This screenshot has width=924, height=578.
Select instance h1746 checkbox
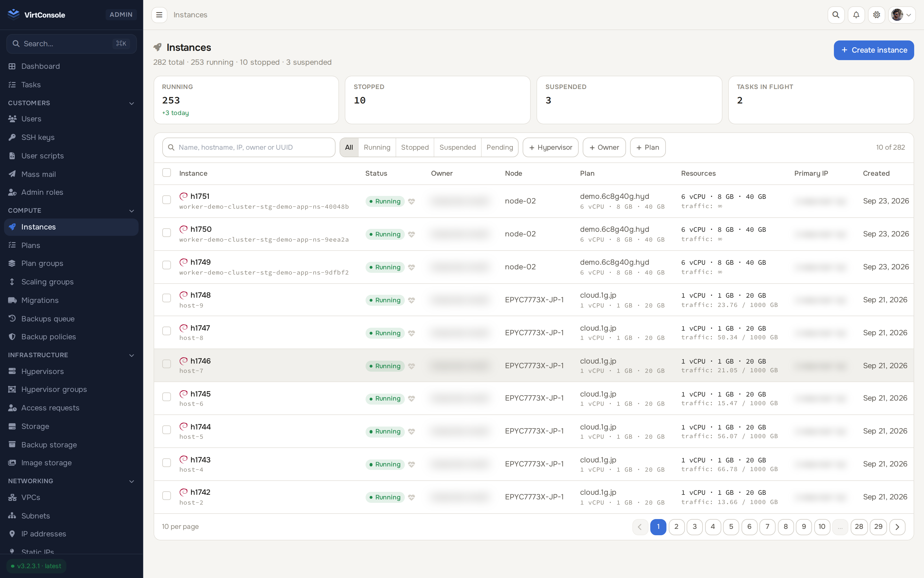coord(167,364)
